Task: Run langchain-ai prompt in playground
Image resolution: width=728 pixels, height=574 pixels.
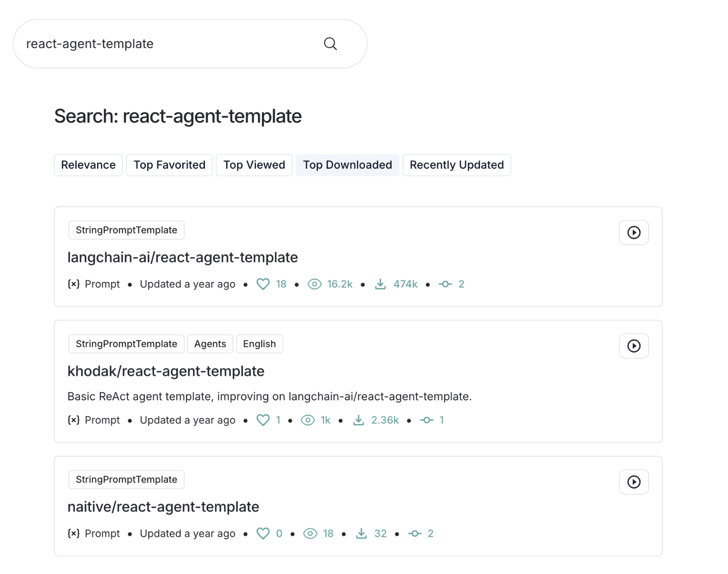Action: pyautogui.click(x=634, y=233)
